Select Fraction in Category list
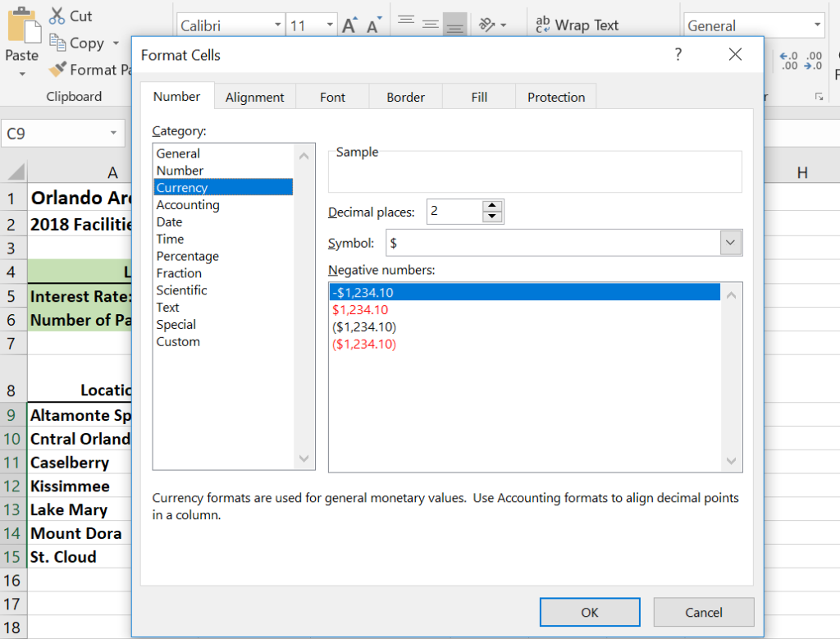 click(x=223, y=273)
